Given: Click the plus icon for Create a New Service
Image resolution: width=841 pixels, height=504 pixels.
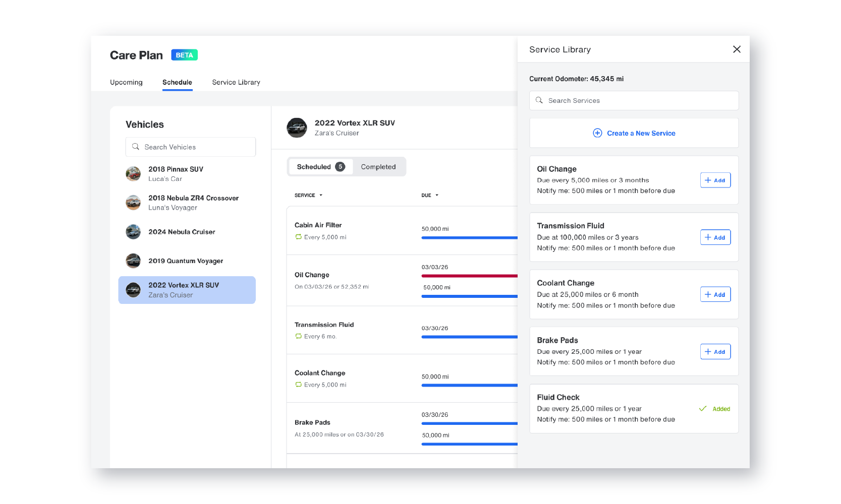Looking at the screenshot, I should pos(597,133).
